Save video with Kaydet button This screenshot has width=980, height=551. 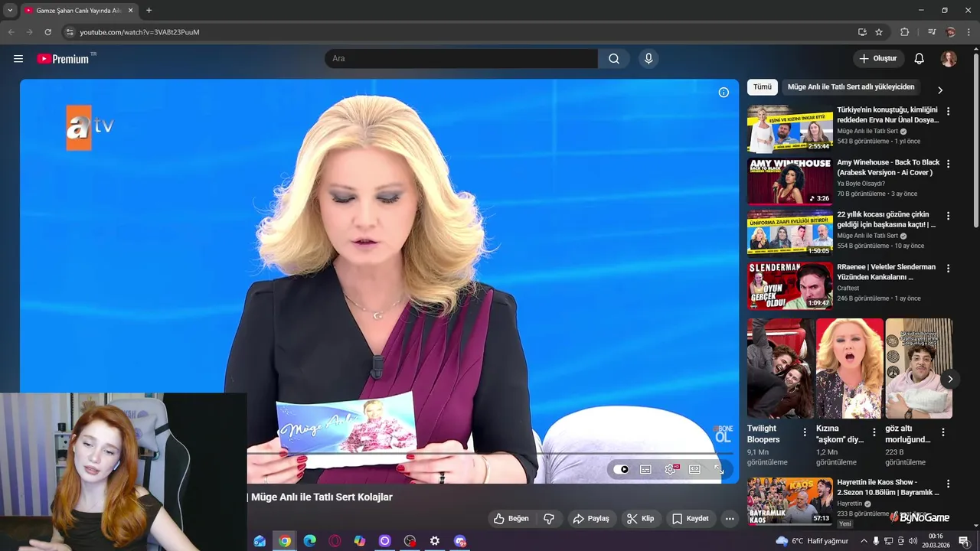pyautogui.click(x=691, y=519)
